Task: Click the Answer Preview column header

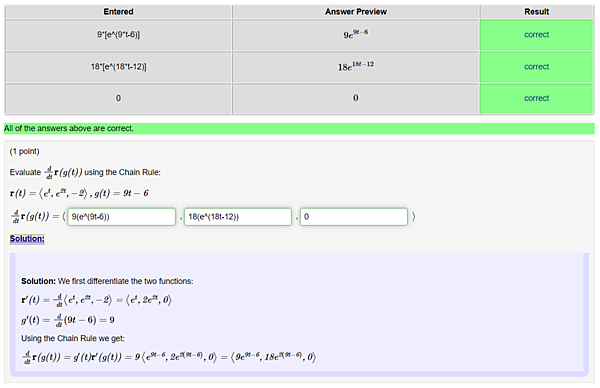Action: click(x=355, y=12)
